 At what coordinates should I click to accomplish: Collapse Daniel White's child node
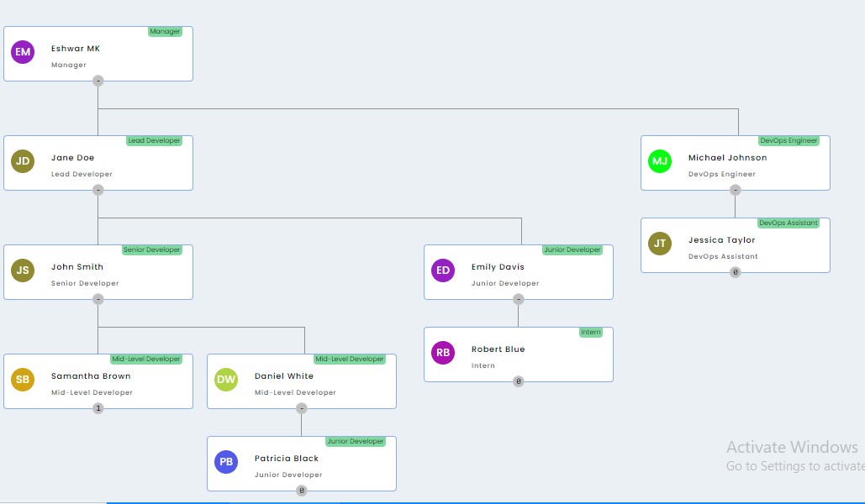pos(302,408)
